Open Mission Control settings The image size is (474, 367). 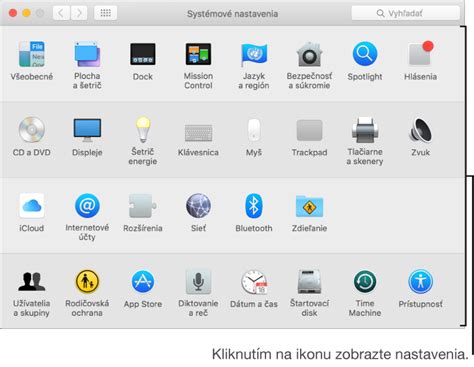click(x=198, y=54)
